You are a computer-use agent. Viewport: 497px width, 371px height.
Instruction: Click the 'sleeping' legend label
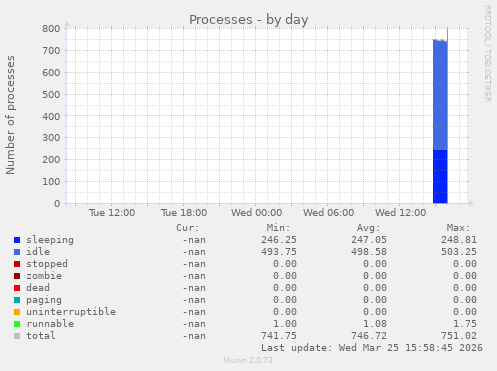tap(50, 240)
